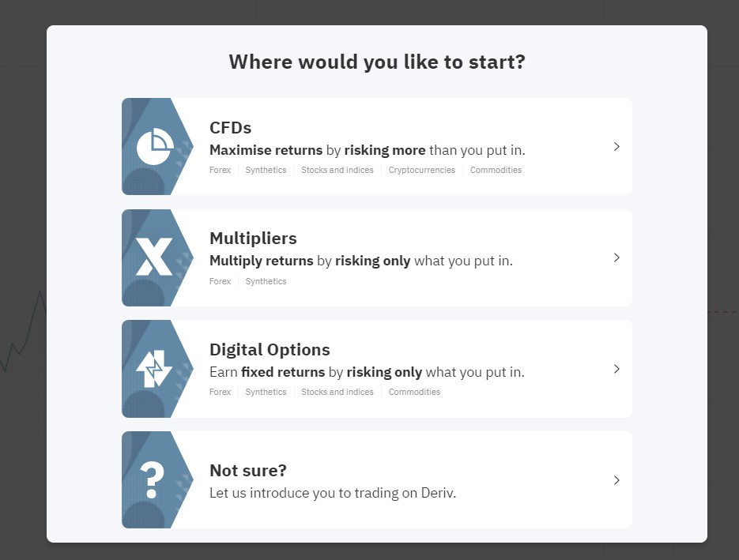The image size is (739, 560).
Task: Open Digital Options with its chevron arrow
Action: 616,369
